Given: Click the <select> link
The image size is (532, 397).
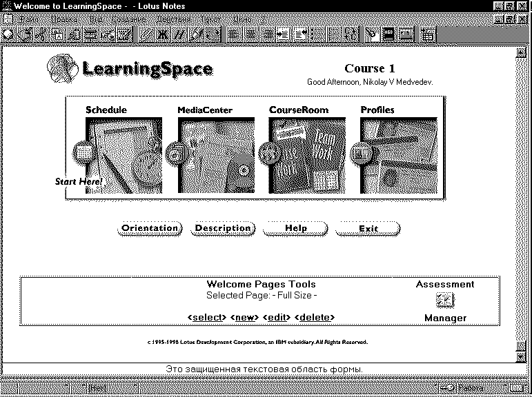Looking at the screenshot, I should 207,318.
